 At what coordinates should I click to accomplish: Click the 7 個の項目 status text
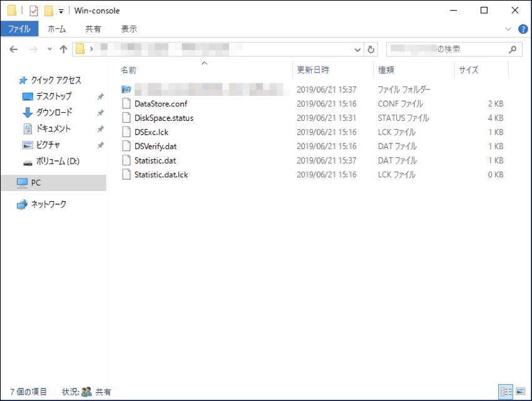coord(28,392)
